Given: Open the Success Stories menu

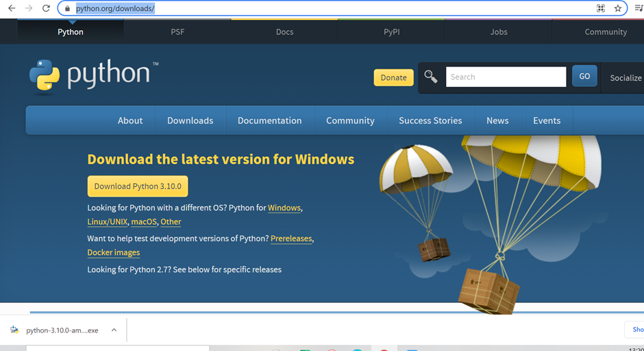Looking at the screenshot, I should point(430,121).
